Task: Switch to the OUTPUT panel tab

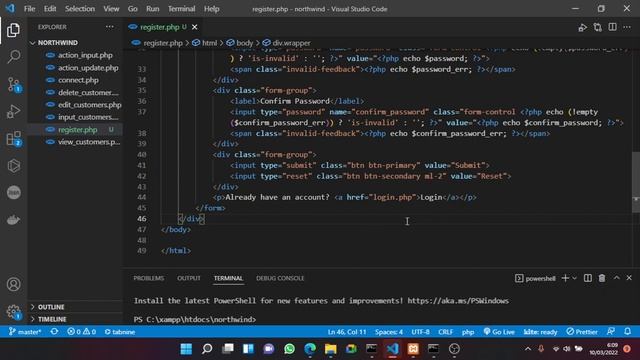Action: [x=189, y=278]
